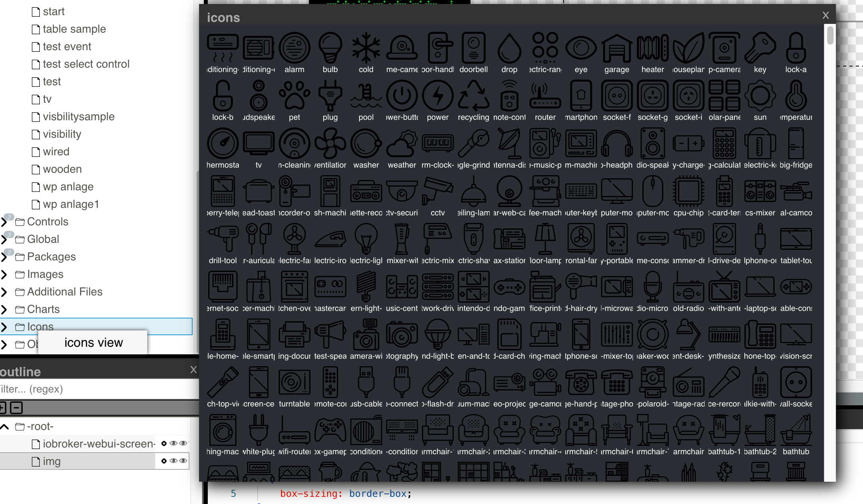
Task: Toggle first eye on img outline row
Action: click(x=174, y=461)
